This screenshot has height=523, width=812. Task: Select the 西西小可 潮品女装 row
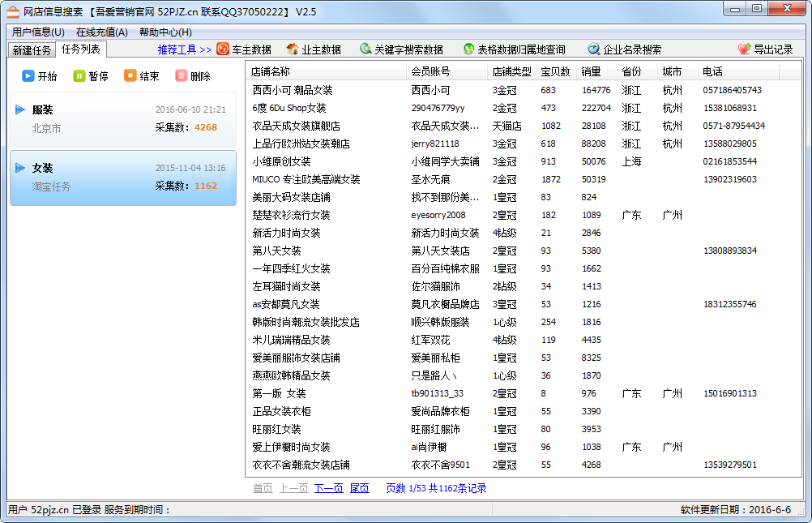click(292, 90)
